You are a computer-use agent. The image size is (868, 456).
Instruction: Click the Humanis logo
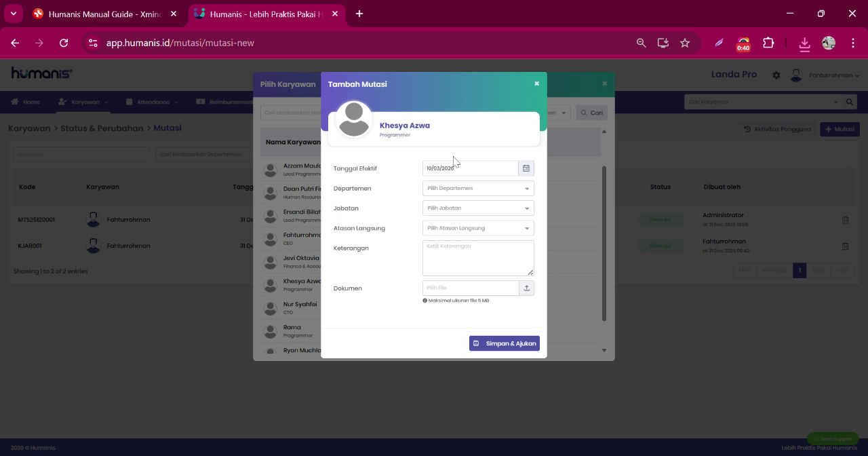[41, 73]
